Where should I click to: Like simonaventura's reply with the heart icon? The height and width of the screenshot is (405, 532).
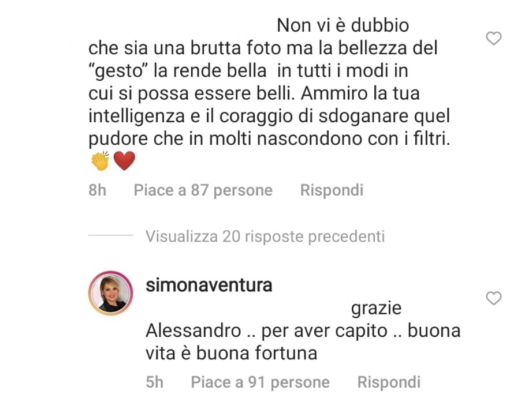[494, 298]
